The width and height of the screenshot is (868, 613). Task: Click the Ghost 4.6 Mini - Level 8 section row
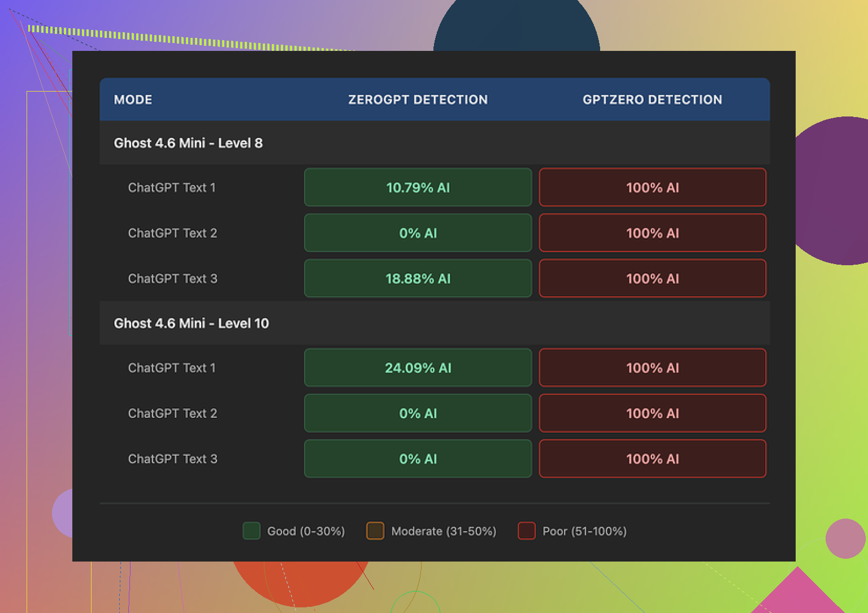[x=188, y=143]
